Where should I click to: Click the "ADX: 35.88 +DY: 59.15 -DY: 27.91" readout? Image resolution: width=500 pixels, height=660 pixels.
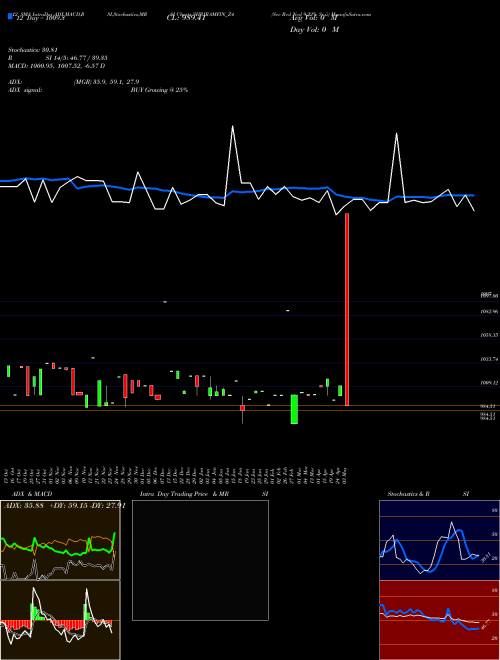click(64, 506)
